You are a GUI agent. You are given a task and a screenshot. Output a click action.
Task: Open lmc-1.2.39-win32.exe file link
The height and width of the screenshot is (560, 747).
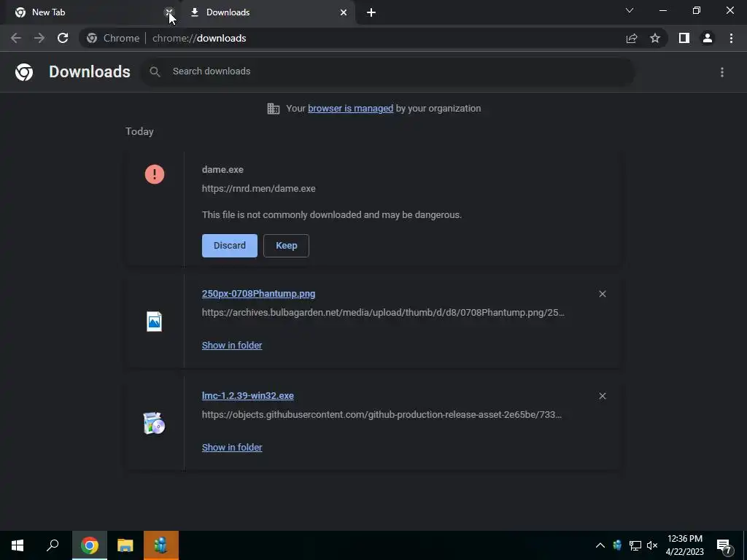tap(248, 396)
